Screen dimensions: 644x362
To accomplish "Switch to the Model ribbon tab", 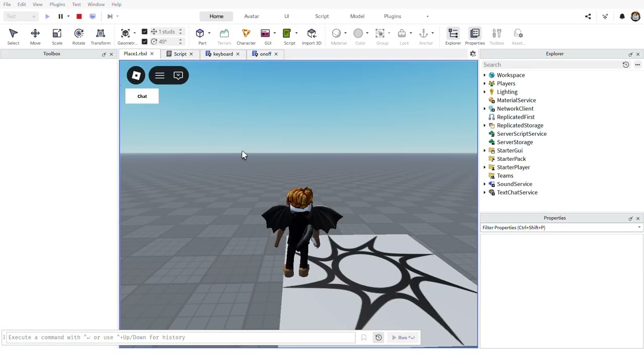I will point(357,16).
